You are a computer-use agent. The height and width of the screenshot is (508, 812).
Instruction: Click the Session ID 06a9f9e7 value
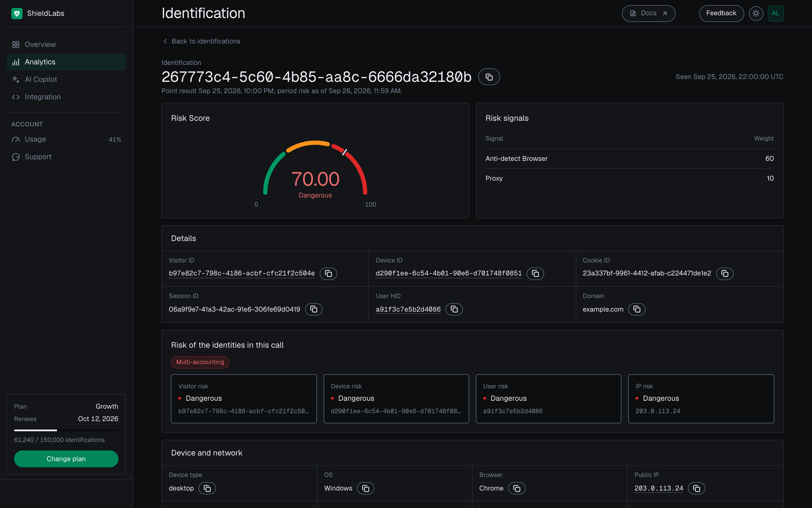(234, 309)
